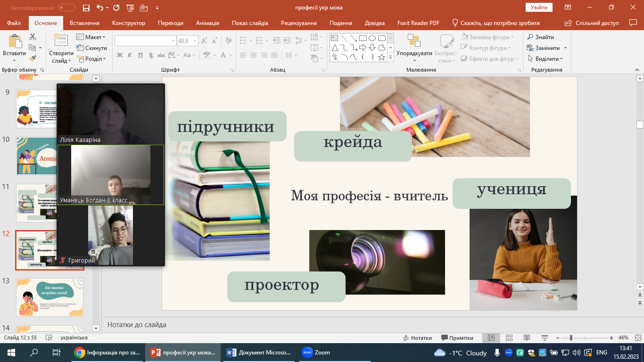Image resolution: width=644 pixels, height=362 pixels.
Task: Click the Redo/Repeat arrow icon
Action: [116, 8]
